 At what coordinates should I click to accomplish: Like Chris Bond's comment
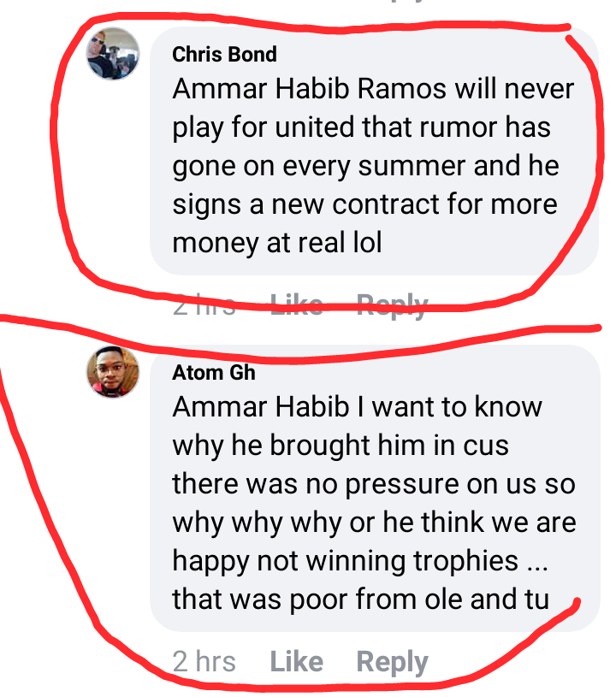pyautogui.click(x=296, y=305)
